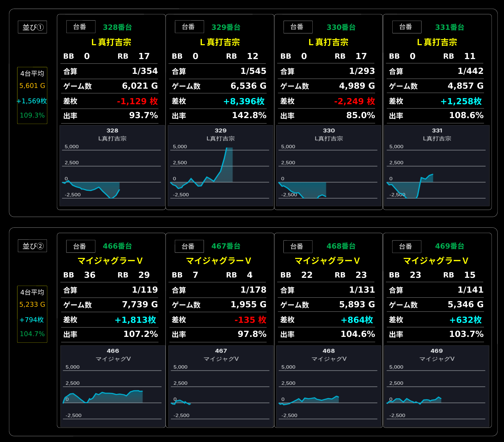Click the 142.8% payout rate

(x=249, y=115)
